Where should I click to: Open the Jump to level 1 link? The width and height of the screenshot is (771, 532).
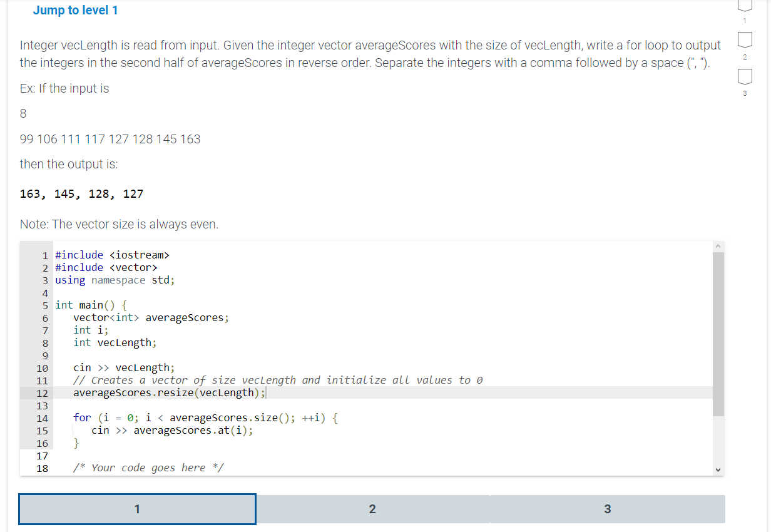75,10
